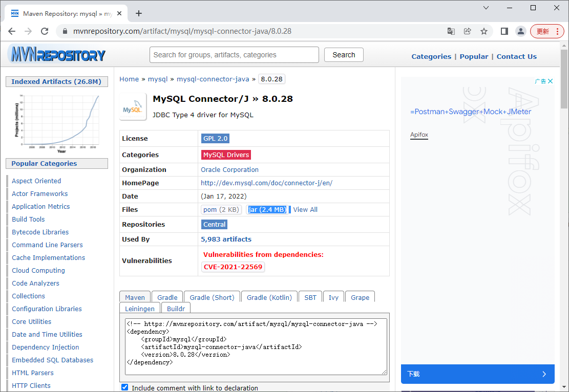The image size is (569, 392).
Task: Select the SBT tab
Action: [310, 297]
